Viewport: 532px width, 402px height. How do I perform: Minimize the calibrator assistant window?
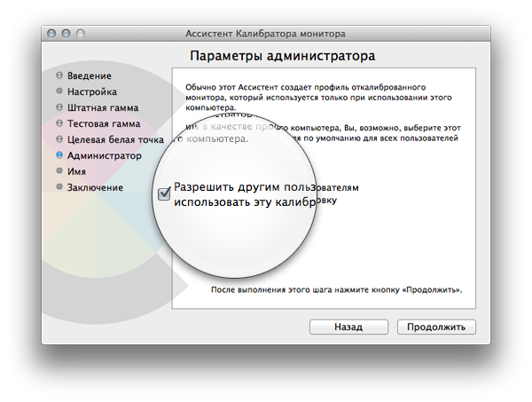(x=66, y=33)
